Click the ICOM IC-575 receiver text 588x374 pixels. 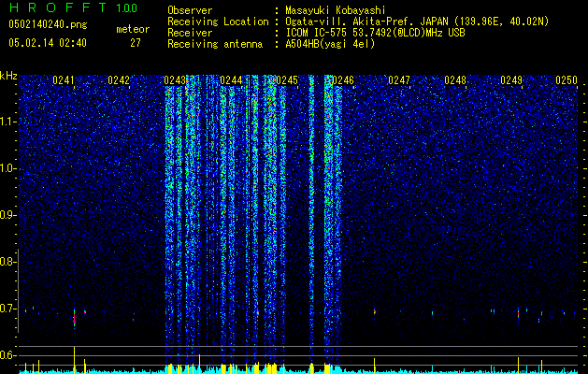pos(375,33)
